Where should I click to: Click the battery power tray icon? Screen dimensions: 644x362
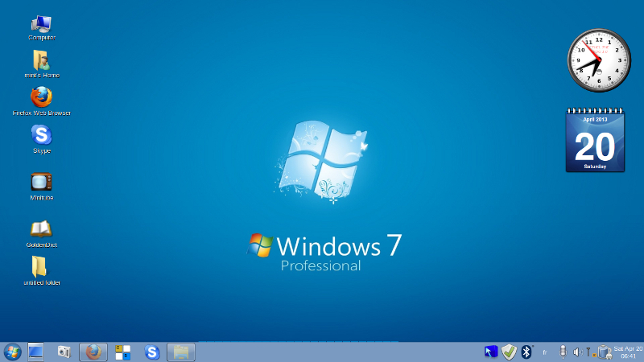tap(605, 352)
